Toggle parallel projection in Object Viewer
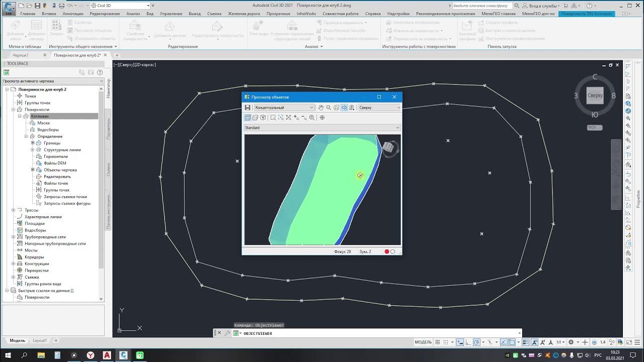The width and height of the screenshot is (644, 362). coord(248,118)
